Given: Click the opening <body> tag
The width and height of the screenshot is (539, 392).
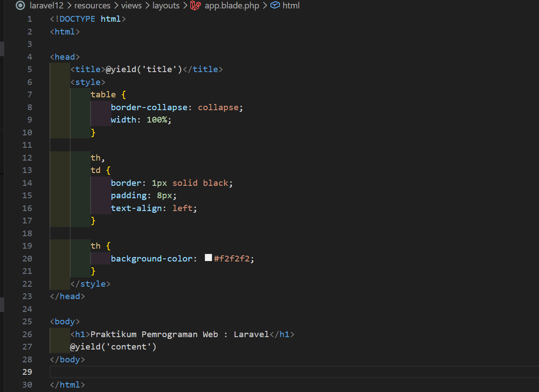Looking at the screenshot, I should (x=65, y=322).
